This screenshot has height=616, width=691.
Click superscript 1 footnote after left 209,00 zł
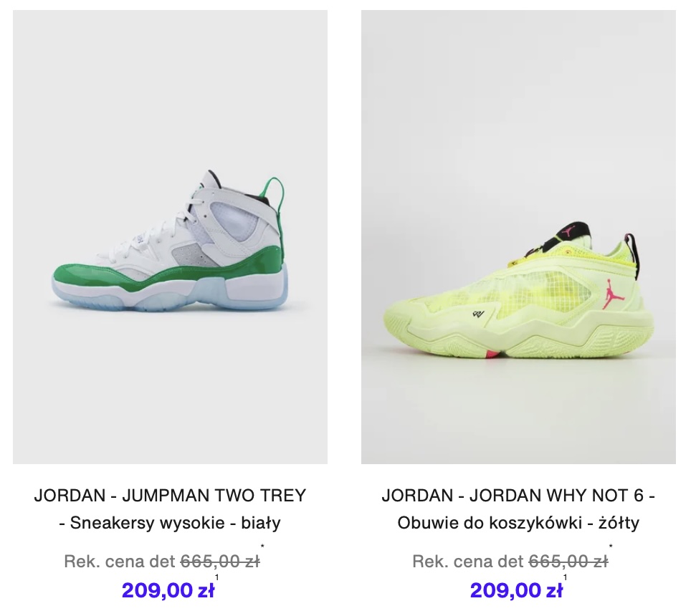(216, 577)
